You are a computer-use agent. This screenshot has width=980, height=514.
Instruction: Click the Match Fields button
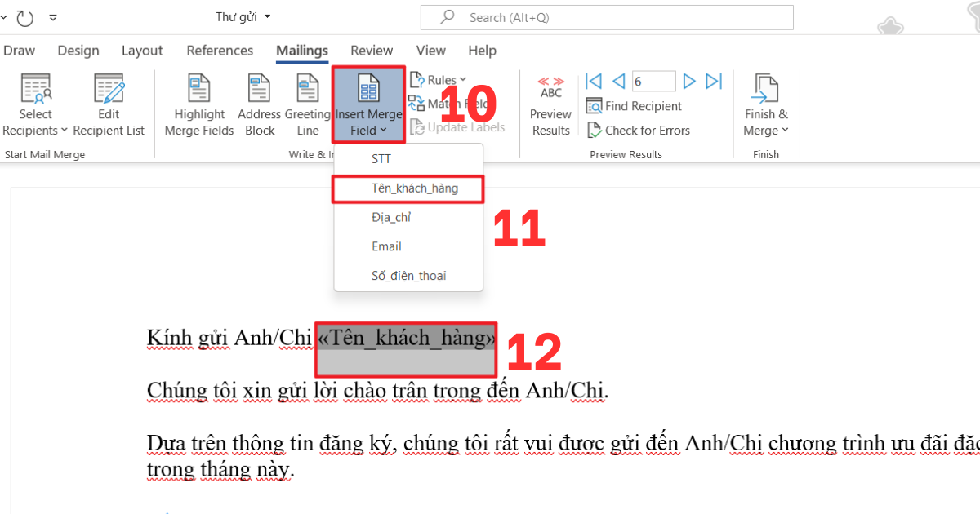coord(451,104)
